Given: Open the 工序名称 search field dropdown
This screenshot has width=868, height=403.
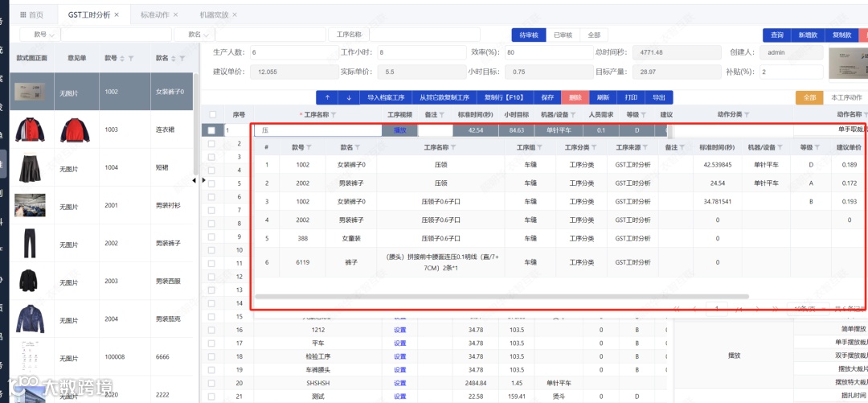Looking at the screenshot, I should [x=349, y=35].
